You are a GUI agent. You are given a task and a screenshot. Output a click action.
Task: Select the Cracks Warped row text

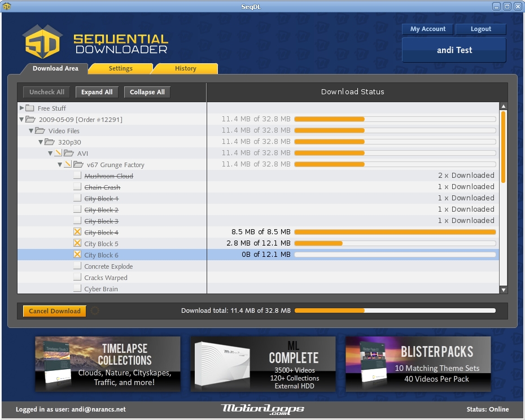click(x=106, y=278)
